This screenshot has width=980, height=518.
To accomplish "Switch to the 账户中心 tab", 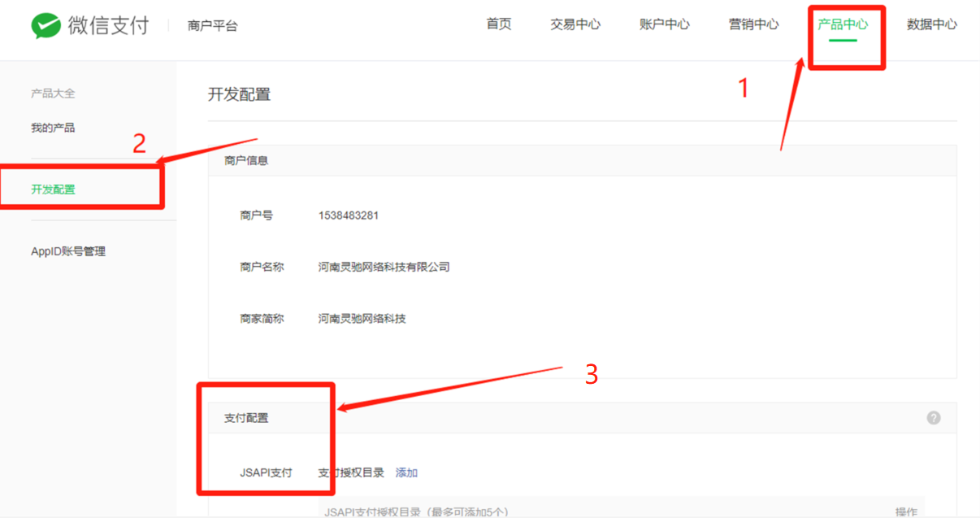I will click(x=665, y=24).
